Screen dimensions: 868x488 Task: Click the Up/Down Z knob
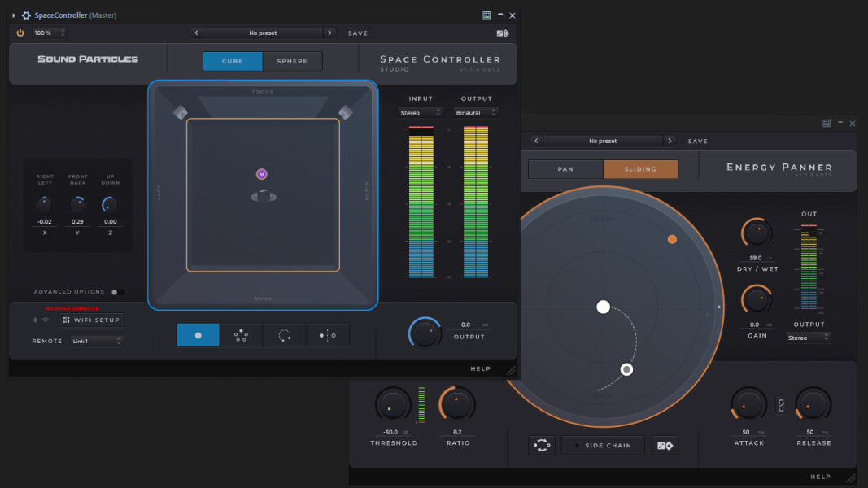(x=110, y=205)
